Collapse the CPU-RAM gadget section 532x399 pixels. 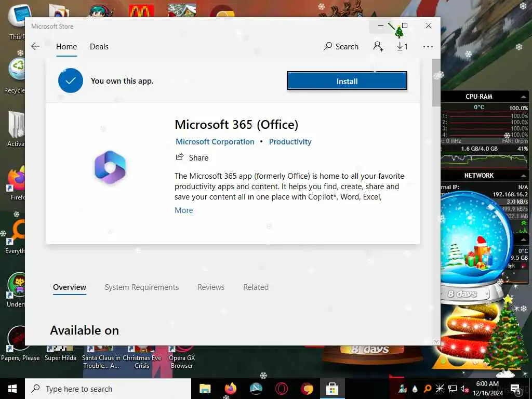pyautogui.click(x=523, y=97)
